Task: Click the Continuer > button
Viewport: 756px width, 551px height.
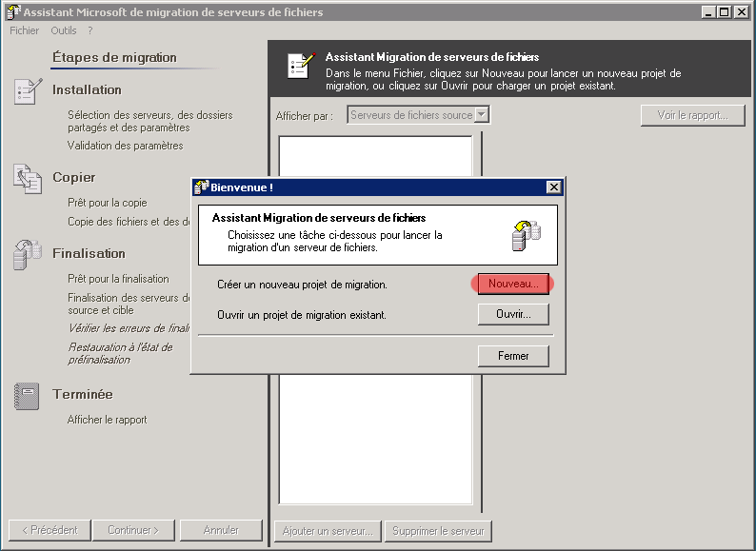Action: click(x=133, y=530)
